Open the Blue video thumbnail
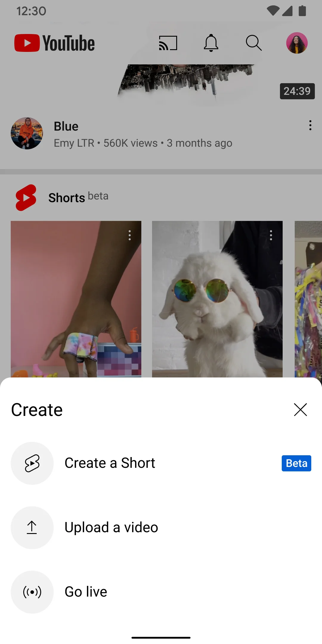The height and width of the screenshot is (644, 322). [x=185, y=80]
